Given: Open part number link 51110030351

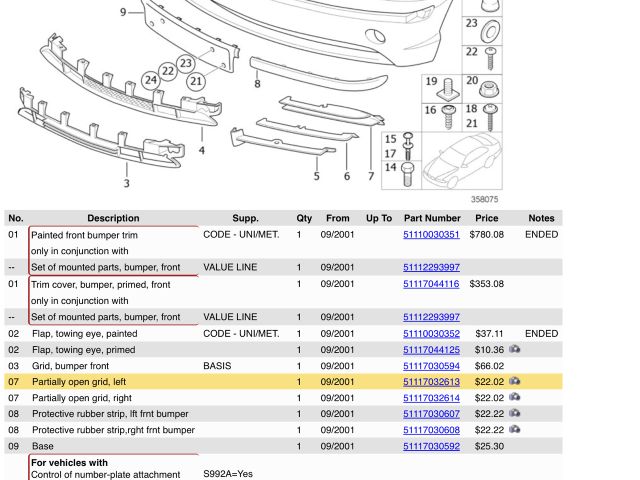Looking at the screenshot, I should click(x=431, y=235).
